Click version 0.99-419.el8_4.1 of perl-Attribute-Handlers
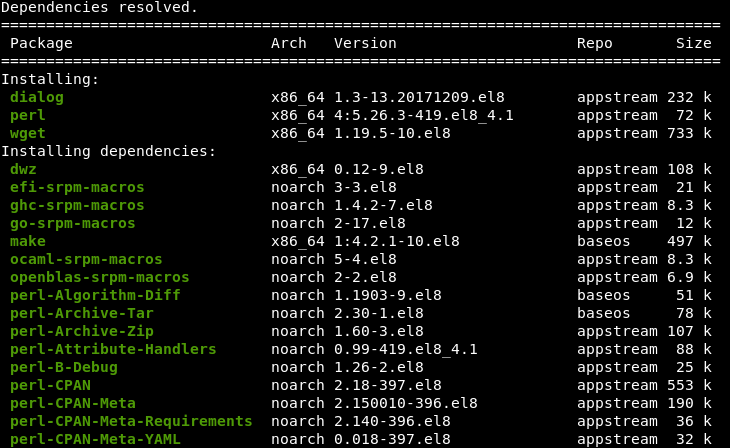This screenshot has height=448, width=730. pos(406,349)
